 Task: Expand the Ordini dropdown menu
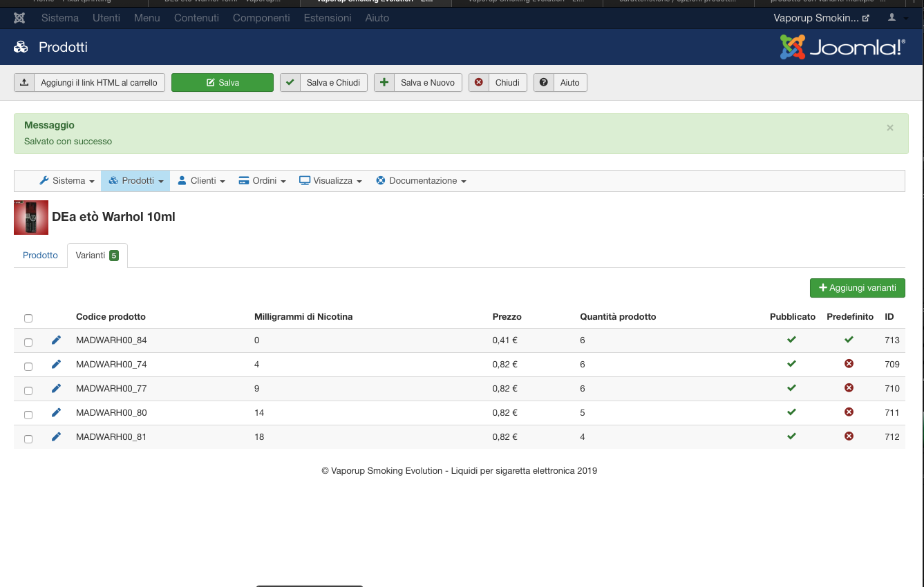point(262,181)
